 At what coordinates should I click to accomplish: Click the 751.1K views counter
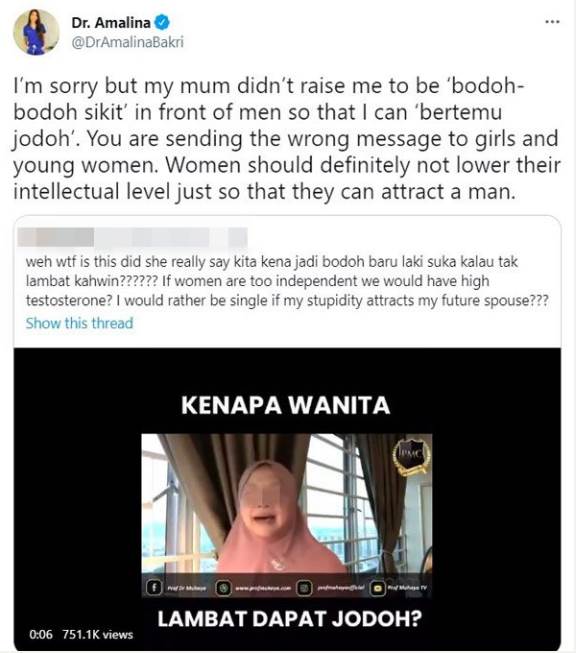click(x=97, y=635)
